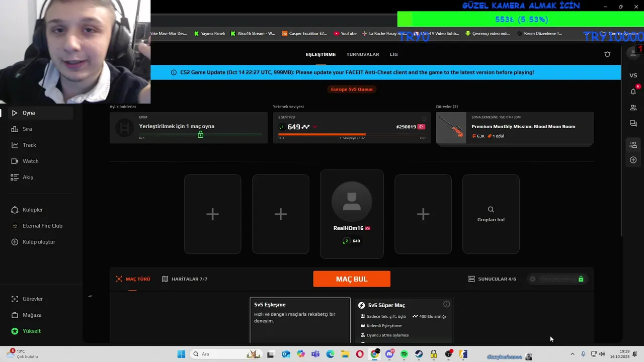Open Yayıncı Paneli bookmark
Screen dimensions: 644x362
pos(209,34)
